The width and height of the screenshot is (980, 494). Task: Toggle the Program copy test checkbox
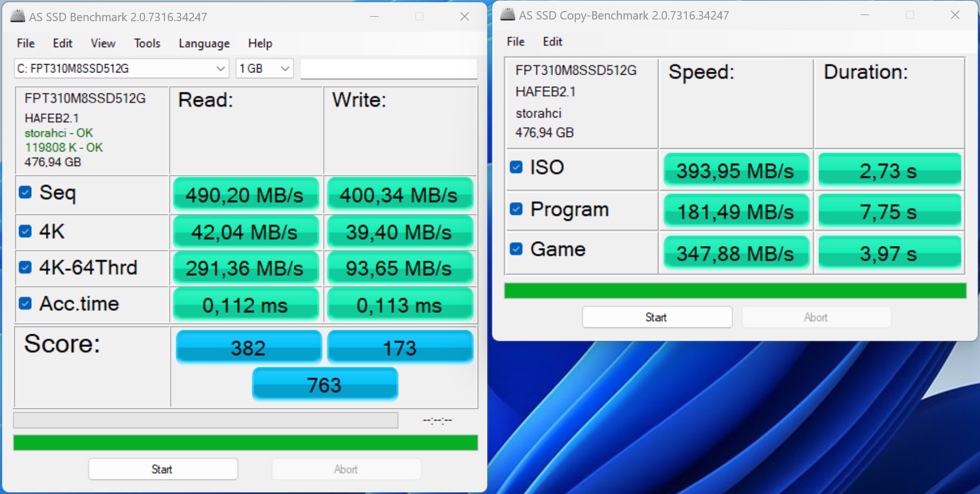[x=516, y=209]
